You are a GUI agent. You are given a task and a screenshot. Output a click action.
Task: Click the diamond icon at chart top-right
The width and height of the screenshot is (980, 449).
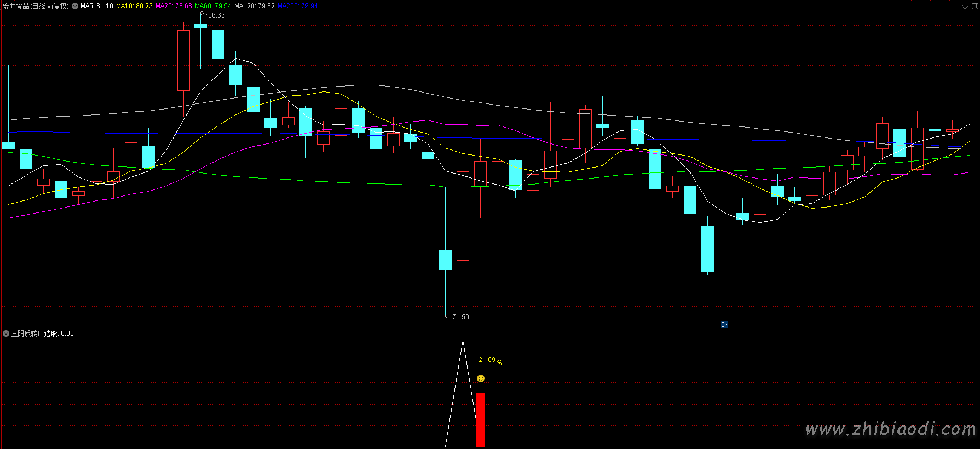[965, 7]
